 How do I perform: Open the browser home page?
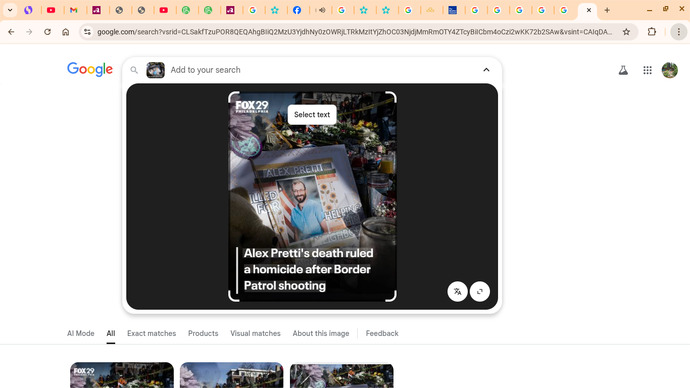click(x=66, y=32)
